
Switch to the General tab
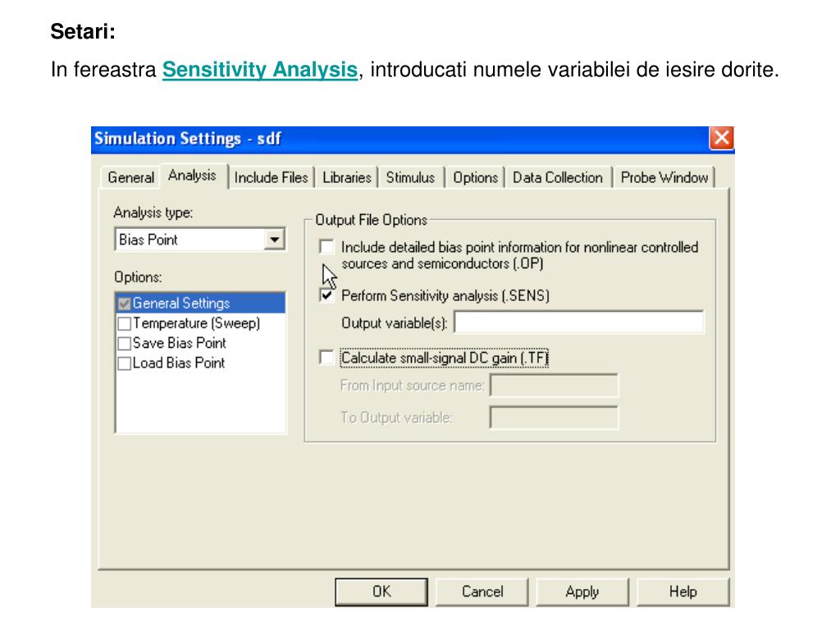(130, 177)
